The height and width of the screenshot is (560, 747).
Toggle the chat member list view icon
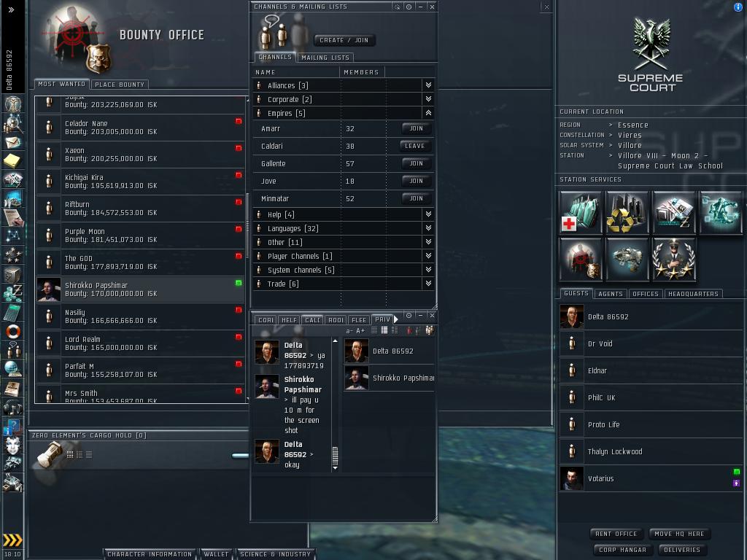point(429,330)
